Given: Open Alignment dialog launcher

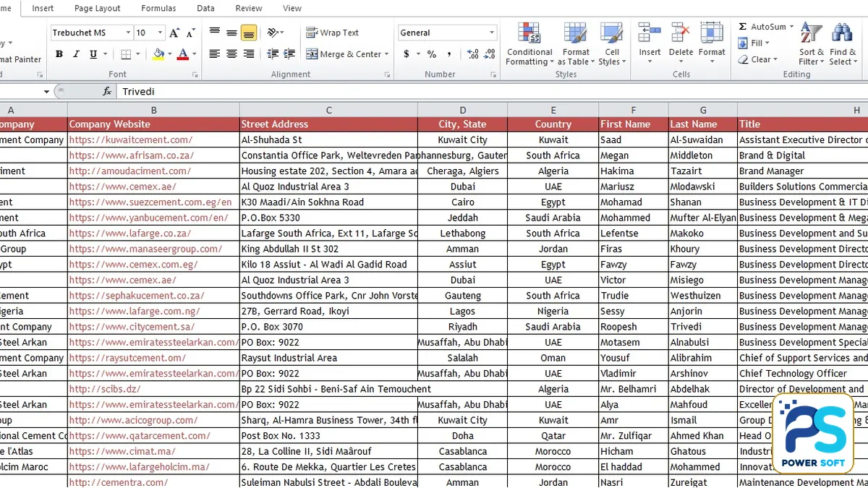Looking at the screenshot, I should (x=388, y=74).
